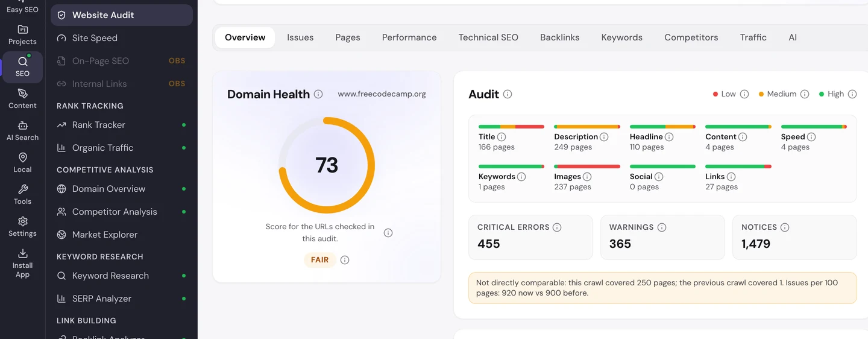Switch to the Overview tab
The width and height of the screenshot is (868, 339).
pyautogui.click(x=245, y=37)
